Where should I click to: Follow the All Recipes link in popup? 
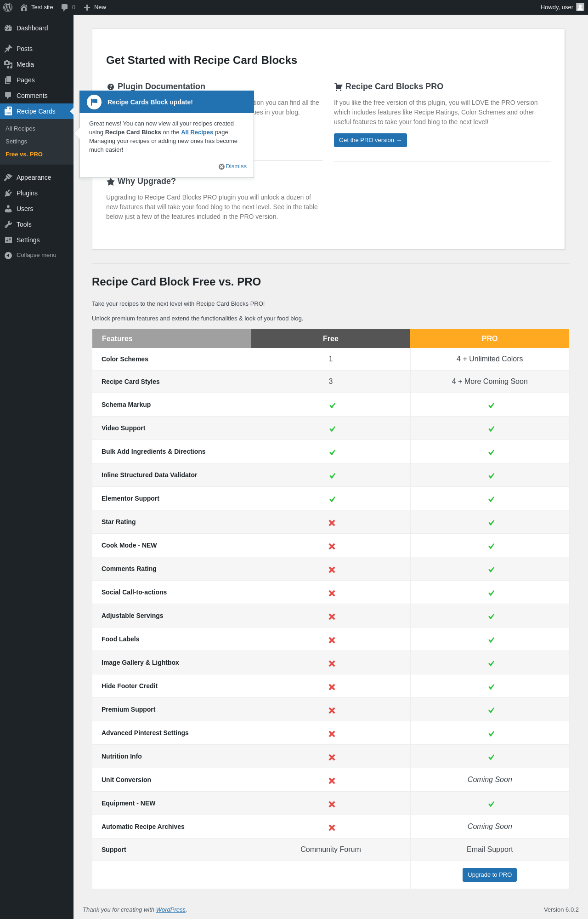197,132
